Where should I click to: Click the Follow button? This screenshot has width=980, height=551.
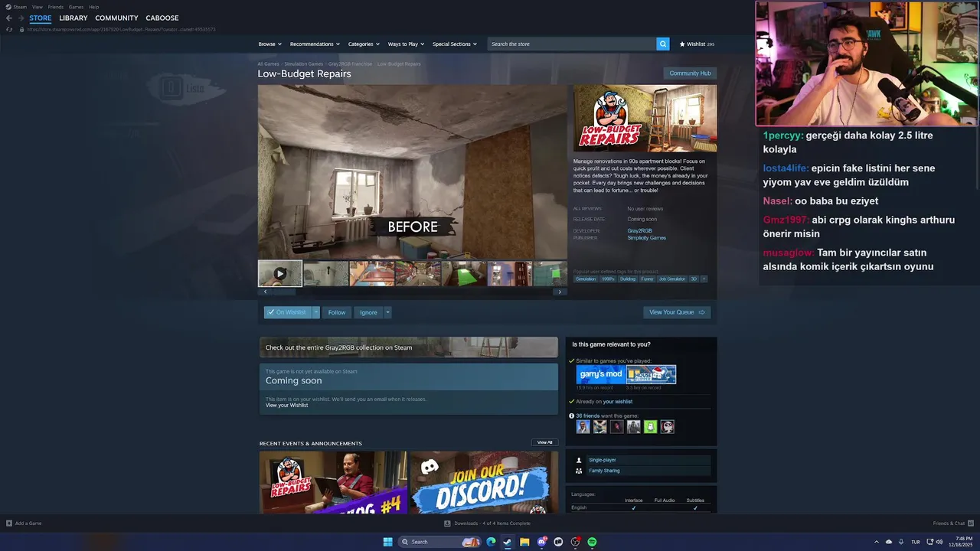pos(337,312)
